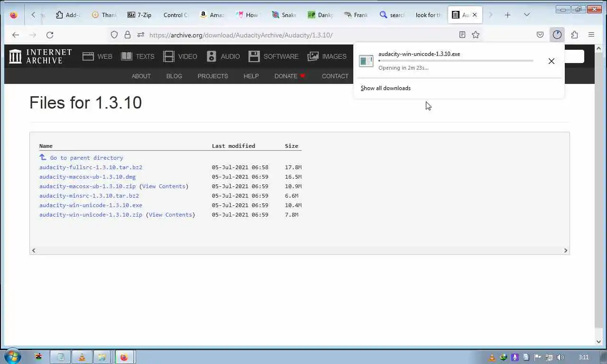The width and height of the screenshot is (607, 364).
Task: Download audacity-macosx-ub-1.3.10.zip
Action: pyautogui.click(x=87, y=186)
